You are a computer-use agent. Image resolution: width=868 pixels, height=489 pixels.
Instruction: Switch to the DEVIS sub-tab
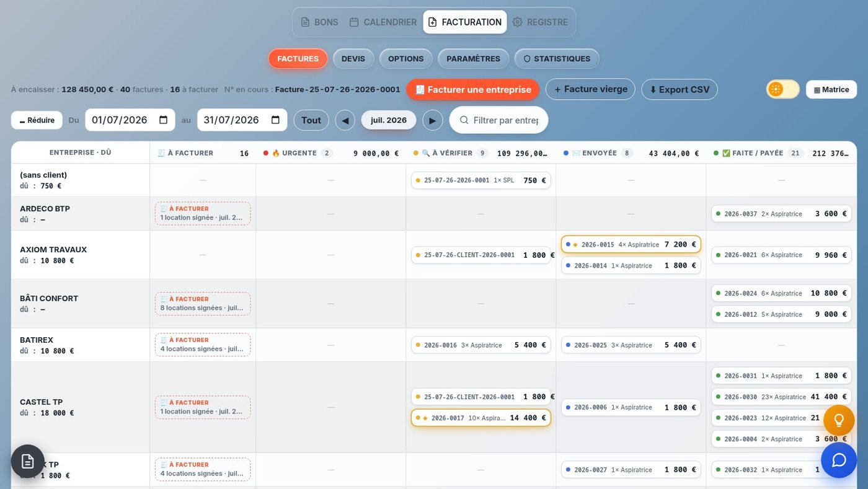point(353,59)
